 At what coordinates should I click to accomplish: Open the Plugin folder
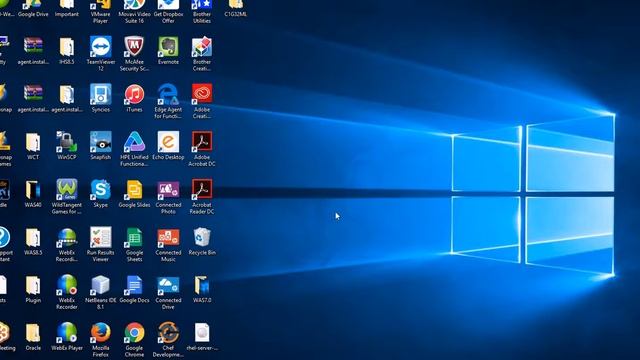click(x=33, y=286)
